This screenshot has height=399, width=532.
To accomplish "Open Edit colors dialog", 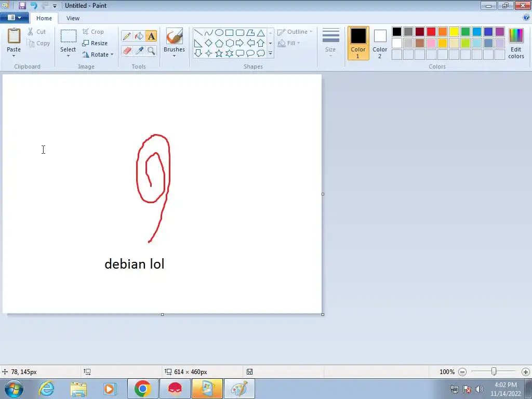I will [x=516, y=44].
